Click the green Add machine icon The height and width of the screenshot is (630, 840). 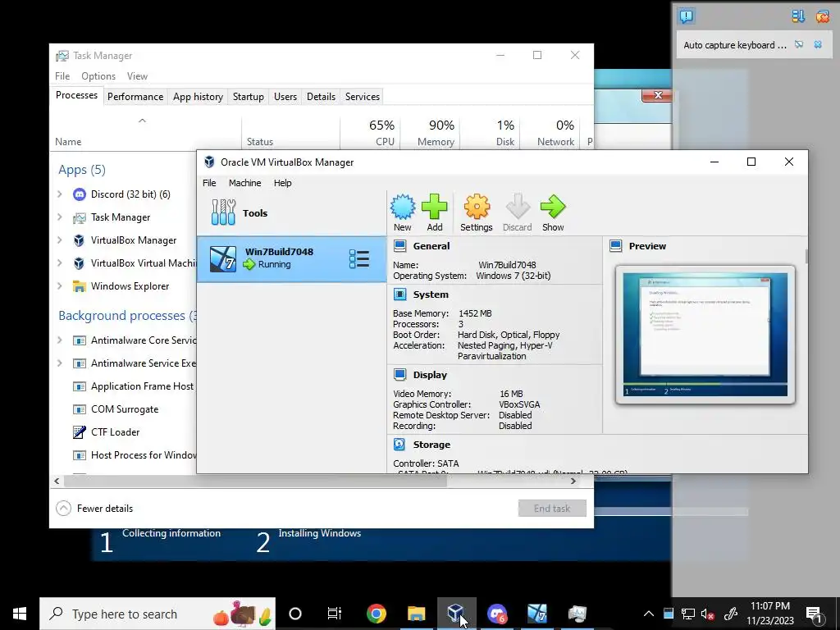point(435,213)
